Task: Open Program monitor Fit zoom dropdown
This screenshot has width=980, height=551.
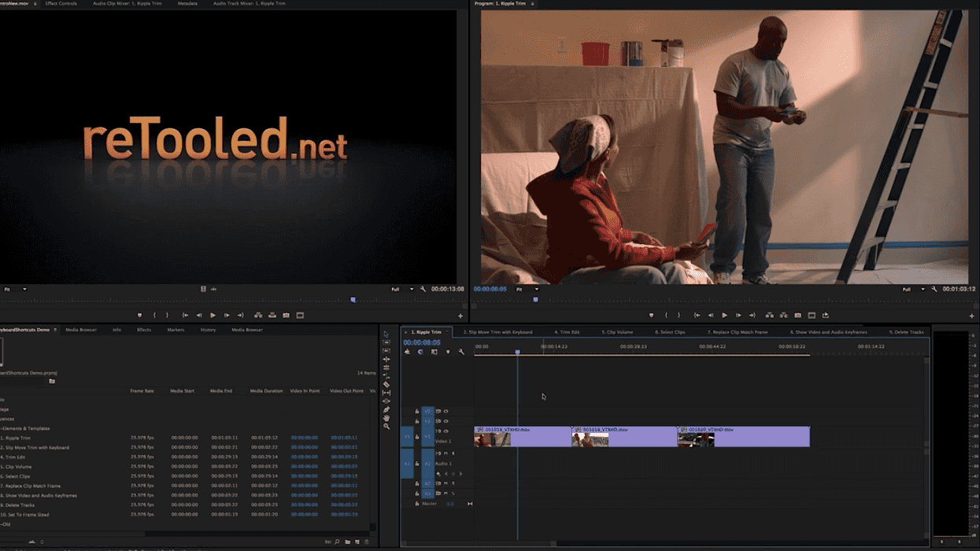Action: pyautogui.click(x=529, y=289)
